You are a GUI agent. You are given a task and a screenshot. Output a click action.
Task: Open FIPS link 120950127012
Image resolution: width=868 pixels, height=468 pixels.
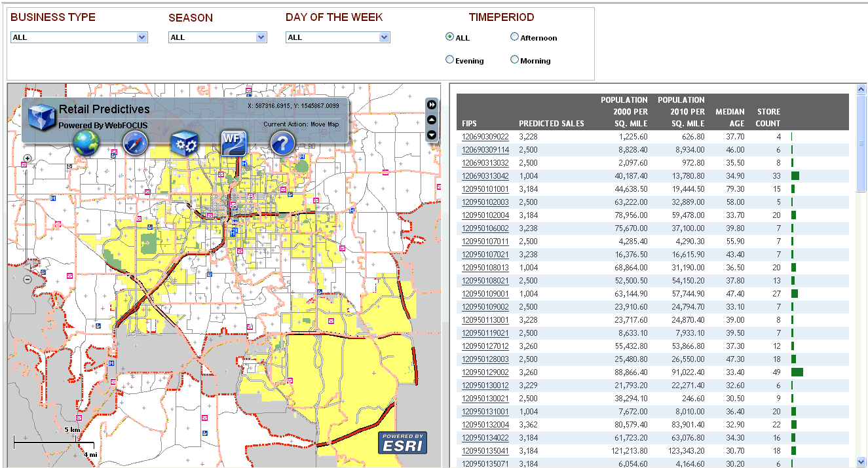pos(485,346)
